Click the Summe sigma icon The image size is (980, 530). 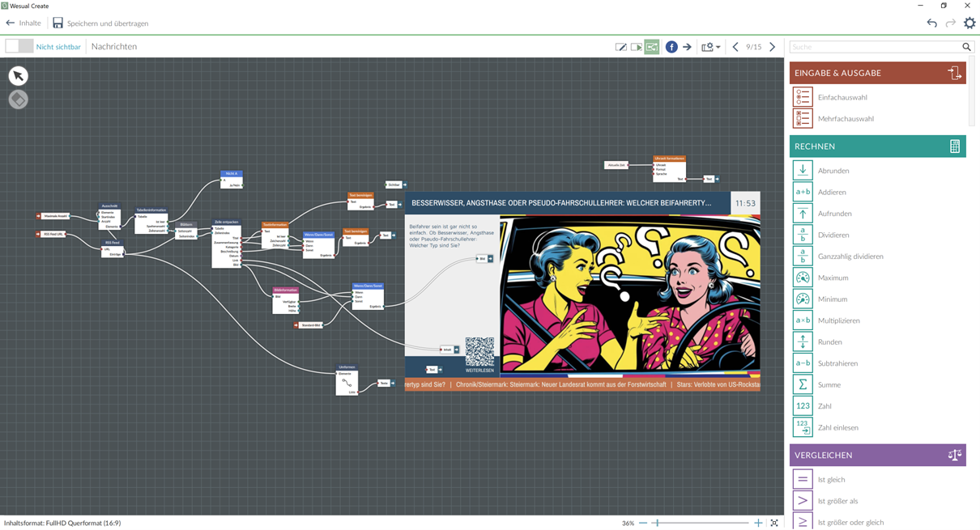[x=803, y=384]
